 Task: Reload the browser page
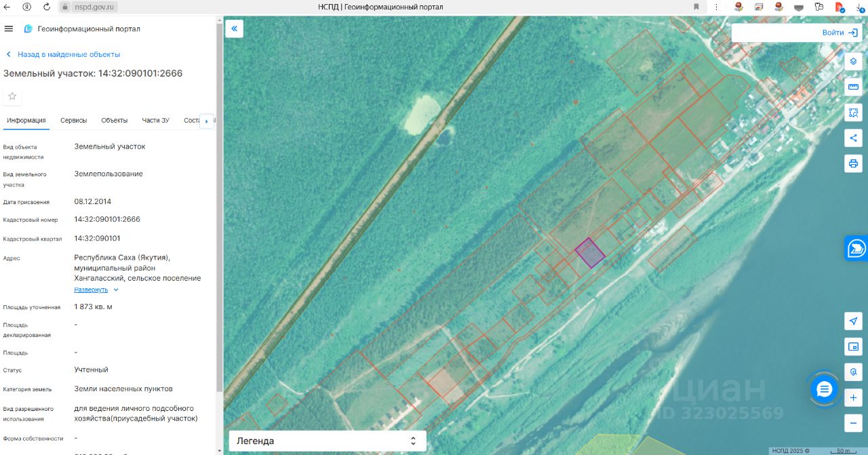pos(47,7)
